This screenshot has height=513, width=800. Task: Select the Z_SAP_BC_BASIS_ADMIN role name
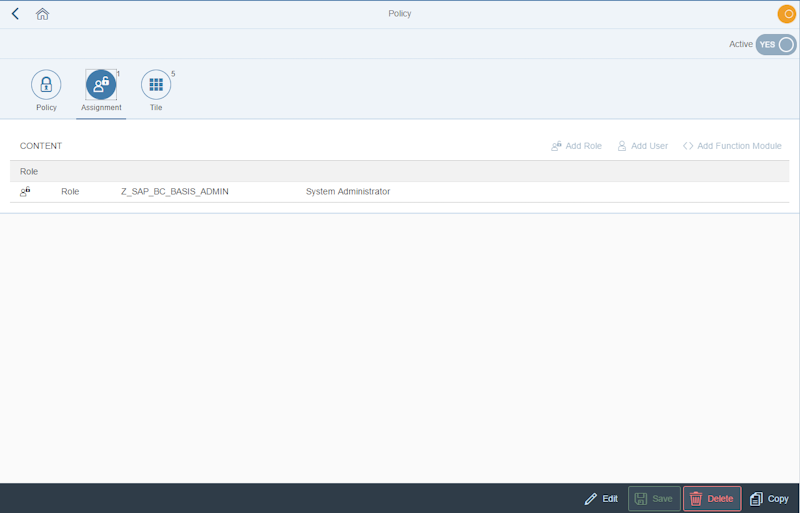pyautogui.click(x=174, y=191)
